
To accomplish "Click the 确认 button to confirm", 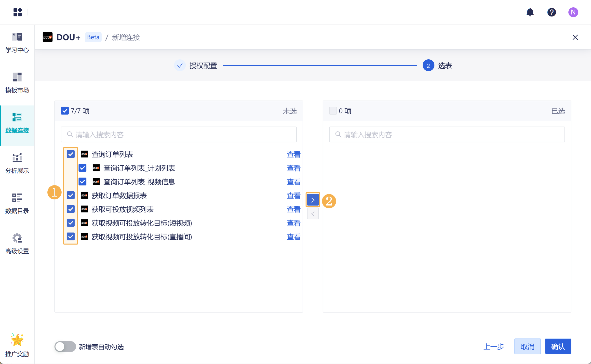I will point(558,346).
